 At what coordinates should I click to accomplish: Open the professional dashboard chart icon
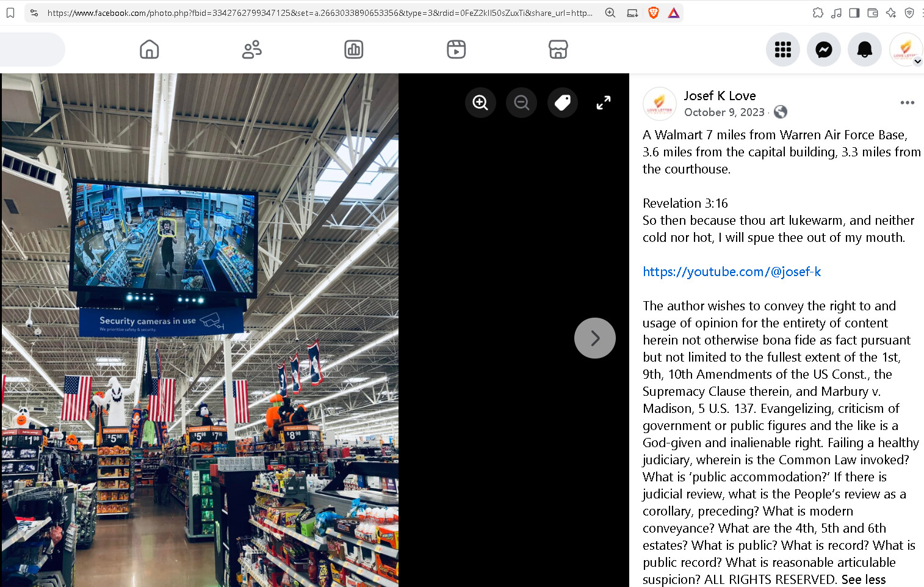click(x=354, y=49)
